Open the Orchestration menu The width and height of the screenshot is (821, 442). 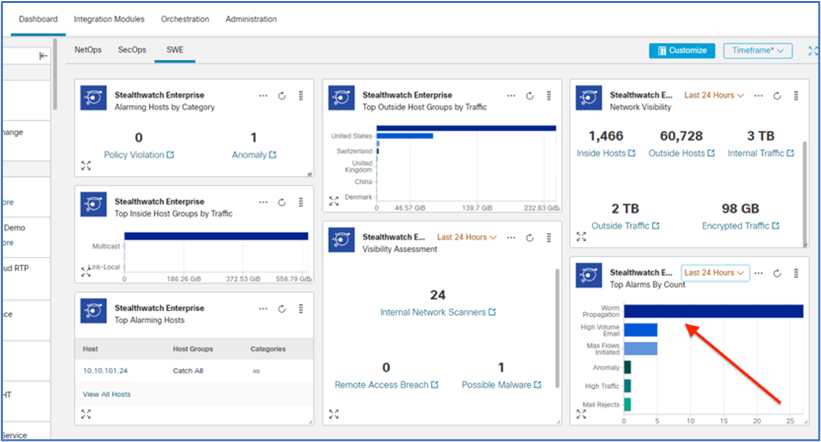coord(185,19)
